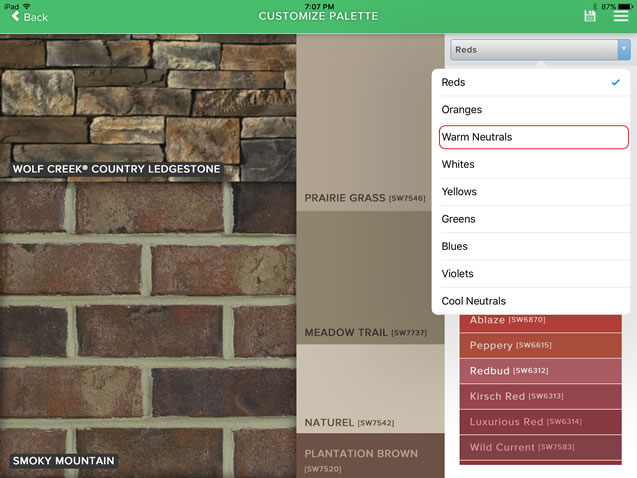Viewport: 637px width, 478px height.
Task: Tap the Wi-Fi icon in status bar
Action: 27,6
